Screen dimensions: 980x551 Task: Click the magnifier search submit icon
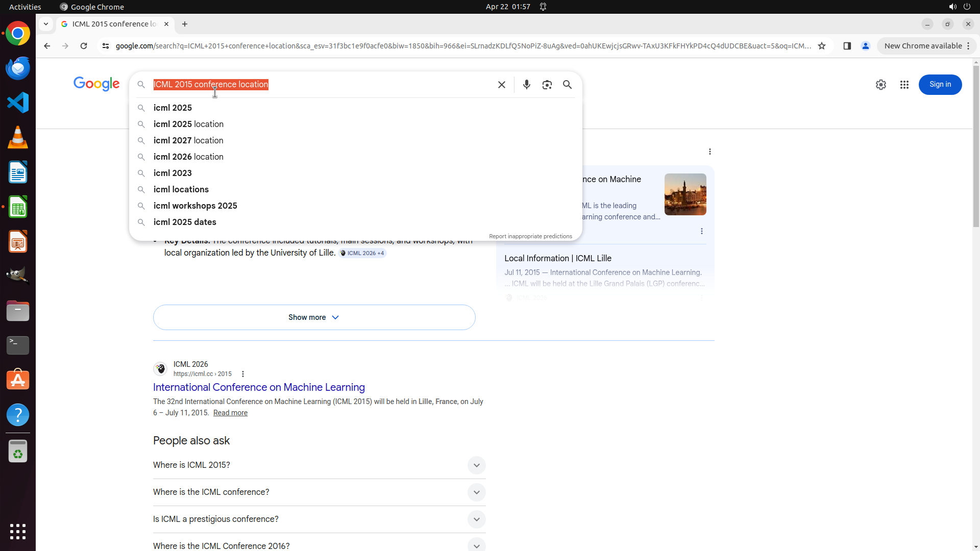pos(567,85)
